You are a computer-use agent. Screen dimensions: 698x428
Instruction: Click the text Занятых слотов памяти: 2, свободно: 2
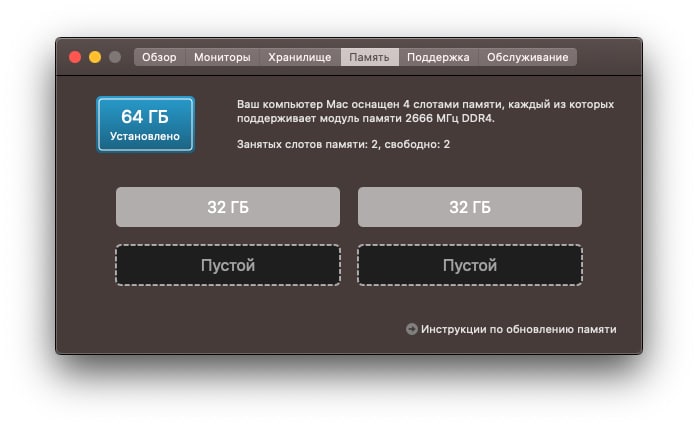(x=343, y=144)
